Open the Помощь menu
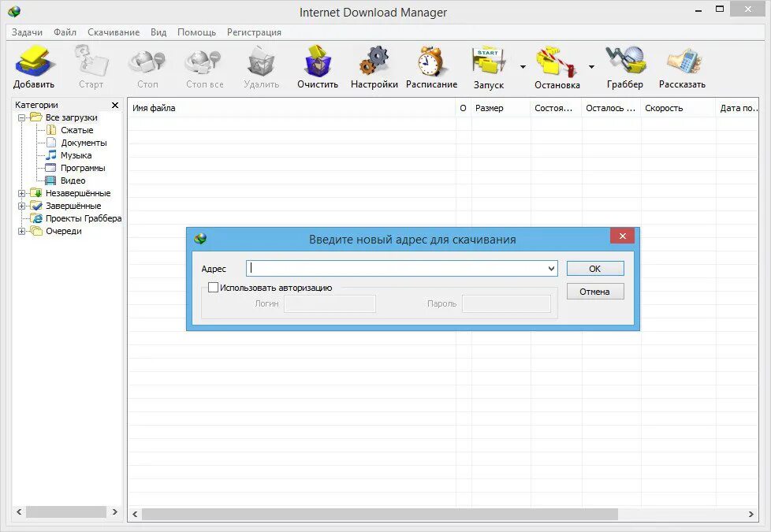 (196, 32)
